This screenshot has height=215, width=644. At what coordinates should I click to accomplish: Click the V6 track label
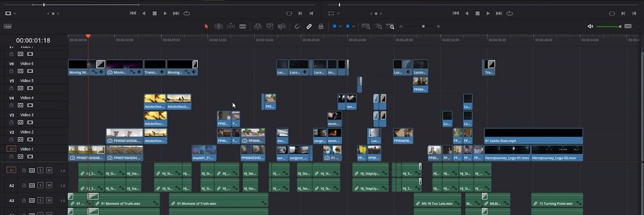12,64
